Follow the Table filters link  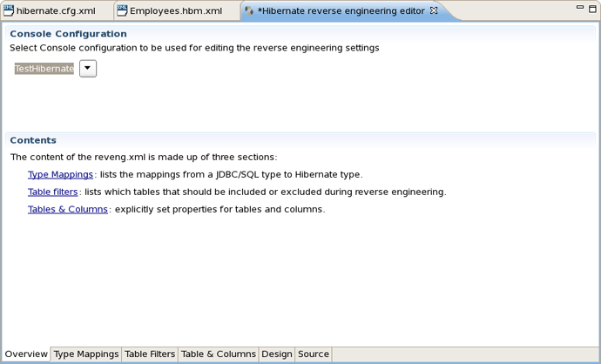click(x=53, y=192)
